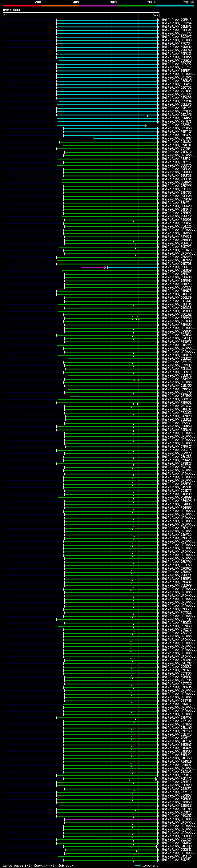Screen dimensions: 197x868
Task: Select the UniRef100_P50431 label
Action: tap(177, 582)
